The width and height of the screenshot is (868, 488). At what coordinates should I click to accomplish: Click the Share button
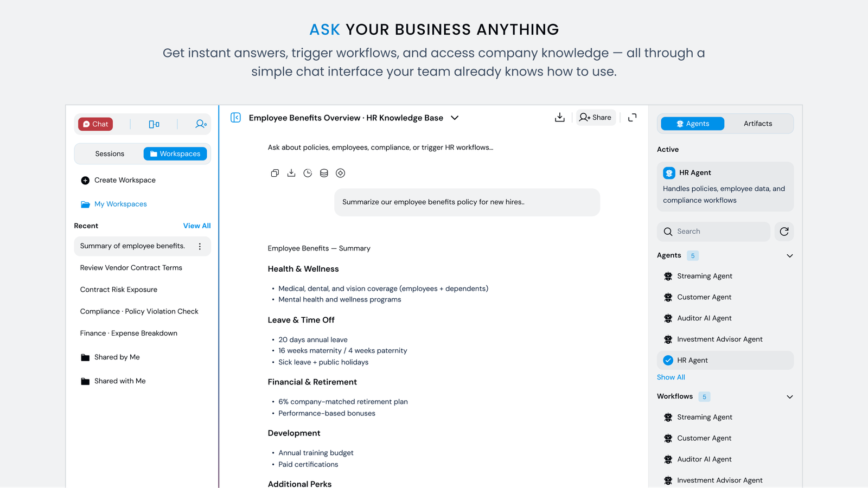click(x=596, y=118)
